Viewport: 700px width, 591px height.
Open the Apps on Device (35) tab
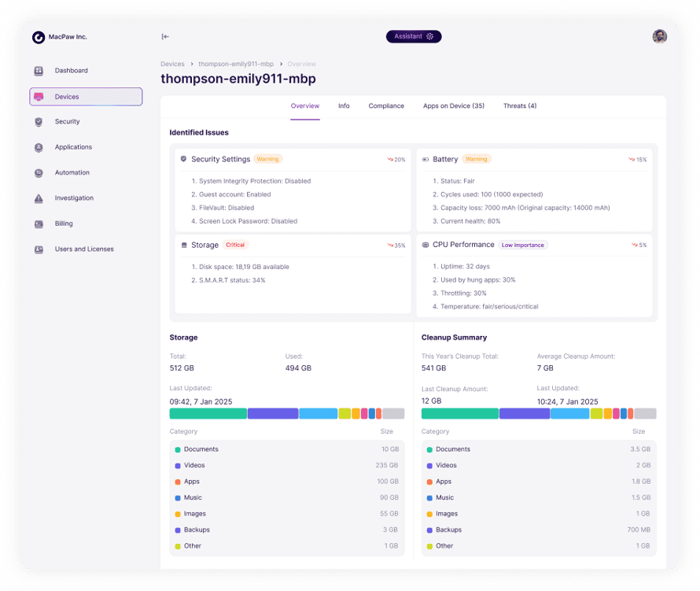tap(453, 105)
